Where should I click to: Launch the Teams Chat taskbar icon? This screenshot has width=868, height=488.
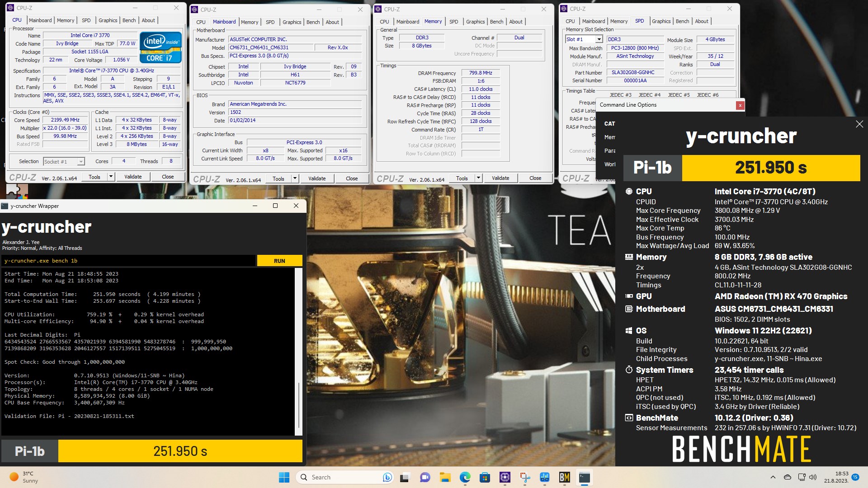(425, 477)
